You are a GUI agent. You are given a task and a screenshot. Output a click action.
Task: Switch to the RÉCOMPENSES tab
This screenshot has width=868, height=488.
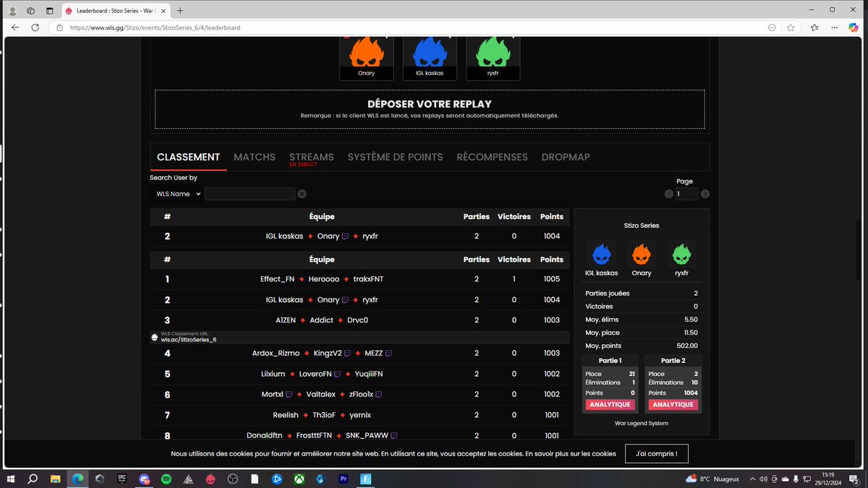[x=492, y=157]
